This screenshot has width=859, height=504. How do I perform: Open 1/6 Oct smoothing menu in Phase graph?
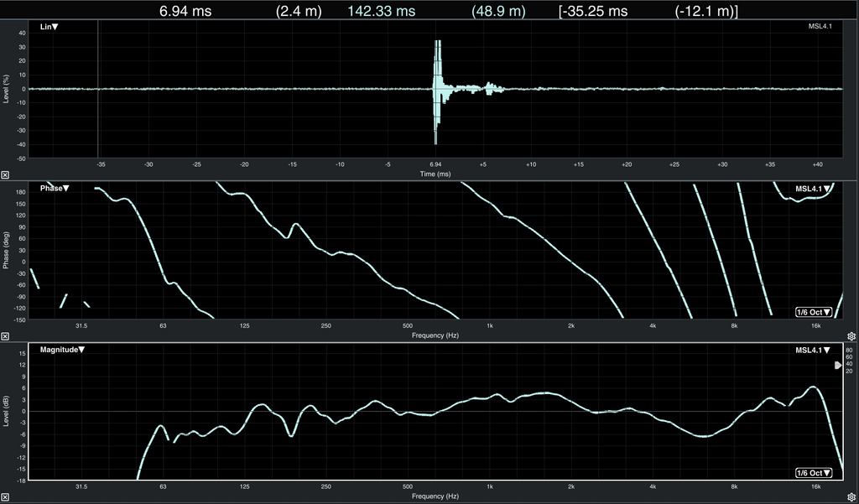click(x=814, y=312)
